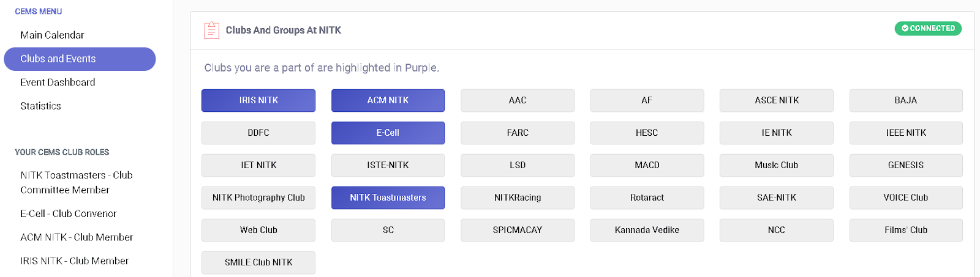Open the Films' Club button

[905, 230]
